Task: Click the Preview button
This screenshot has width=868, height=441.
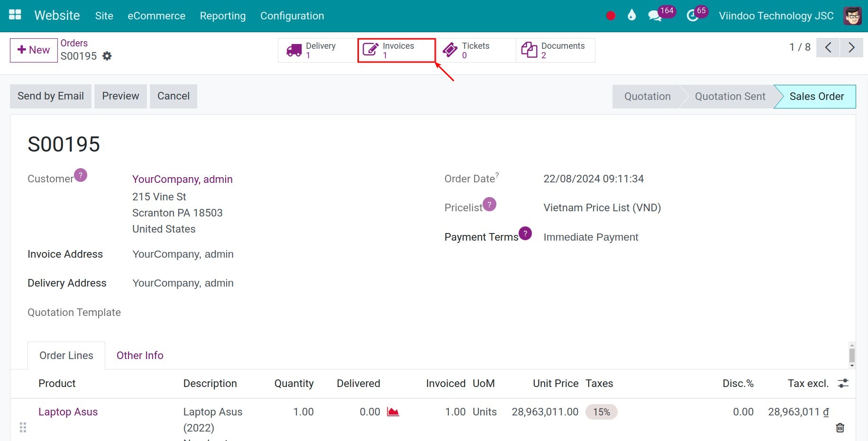Action: [x=120, y=96]
